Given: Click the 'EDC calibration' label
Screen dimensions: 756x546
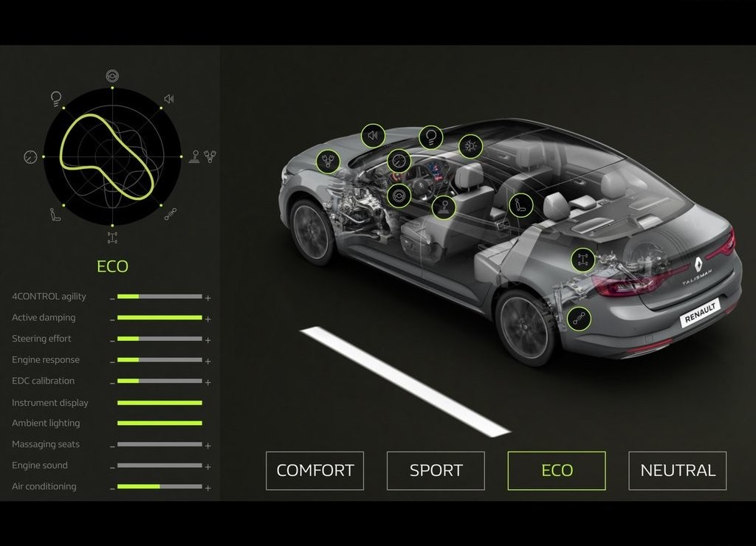Looking at the screenshot, I should coord(44,381).
